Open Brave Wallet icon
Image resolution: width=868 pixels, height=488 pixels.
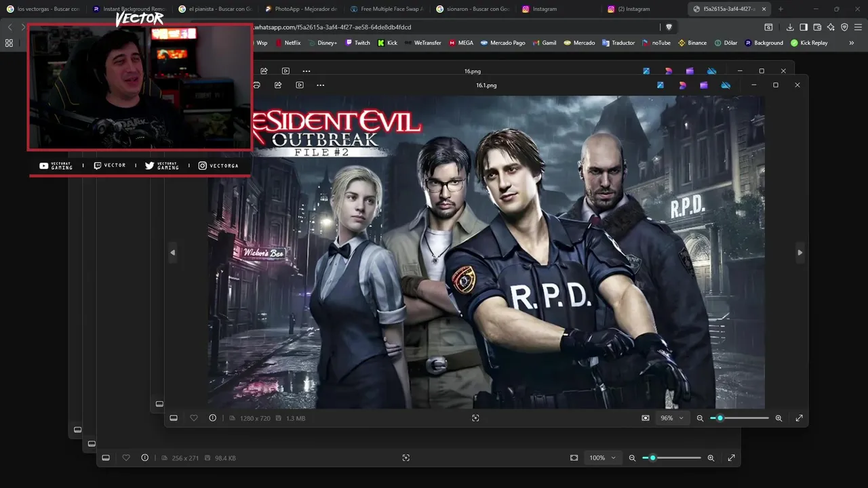tap(817, 27)
